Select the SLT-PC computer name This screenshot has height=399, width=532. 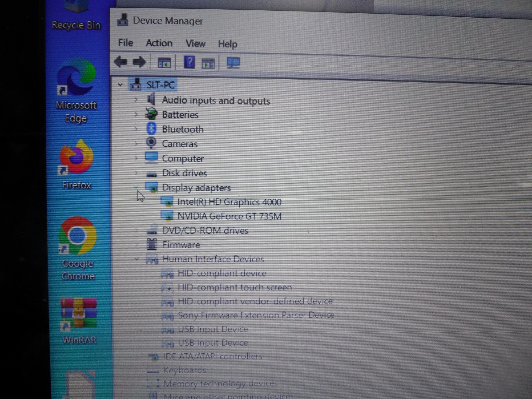160,85
